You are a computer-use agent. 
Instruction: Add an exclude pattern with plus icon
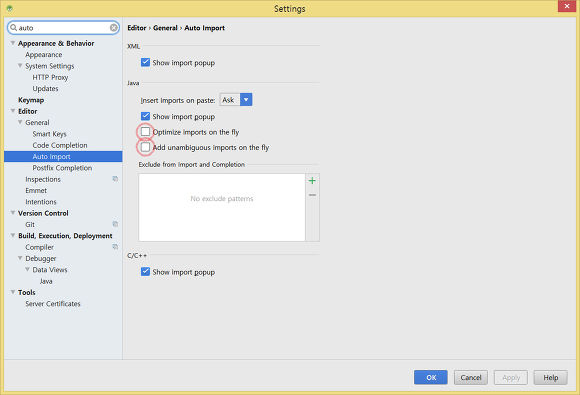(x=312, y=180)
